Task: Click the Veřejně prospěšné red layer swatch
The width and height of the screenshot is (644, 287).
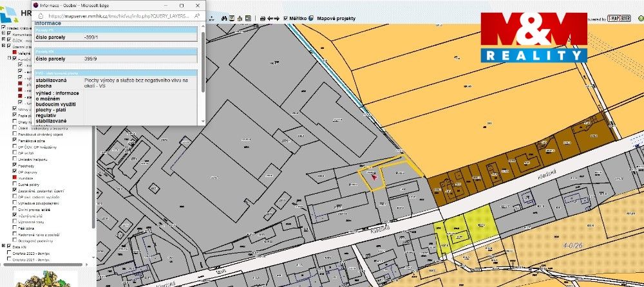Action: pos(15,52)
